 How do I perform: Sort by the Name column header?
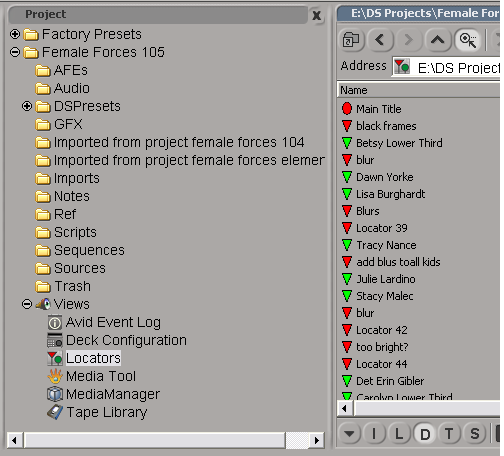pos(419,90)
